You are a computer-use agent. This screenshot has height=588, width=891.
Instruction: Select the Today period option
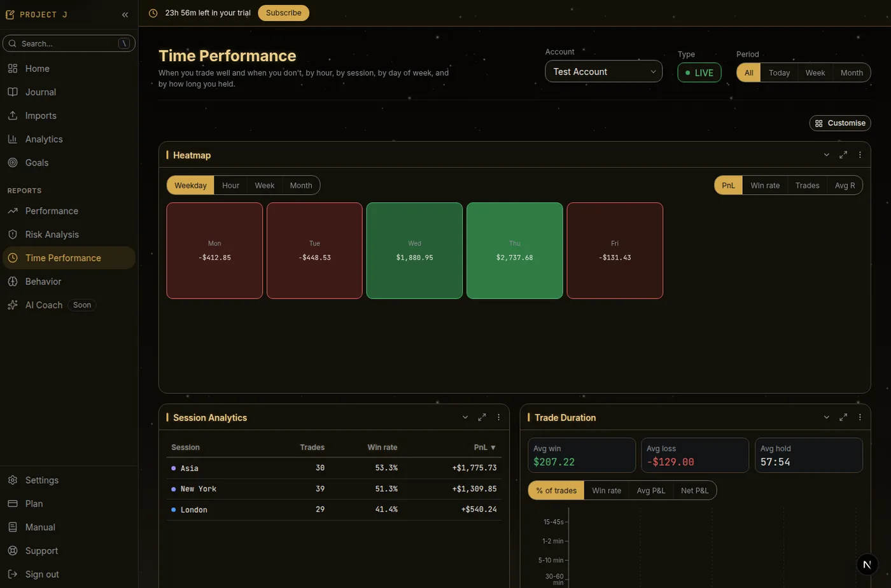coord(779,73)
